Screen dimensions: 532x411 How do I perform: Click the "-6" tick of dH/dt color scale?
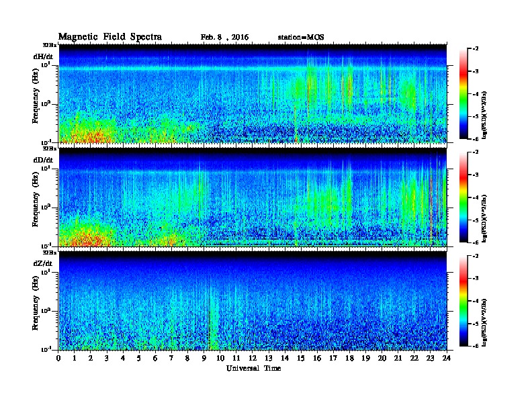476,139
